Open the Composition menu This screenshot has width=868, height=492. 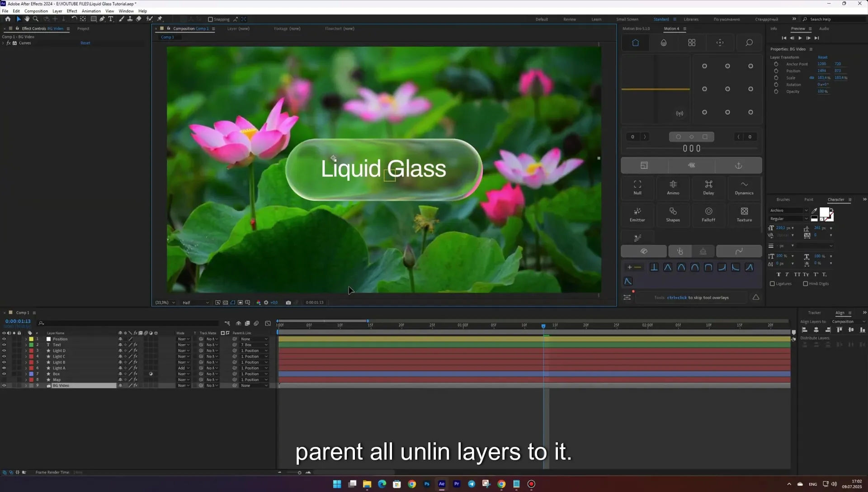coord(36,11)
